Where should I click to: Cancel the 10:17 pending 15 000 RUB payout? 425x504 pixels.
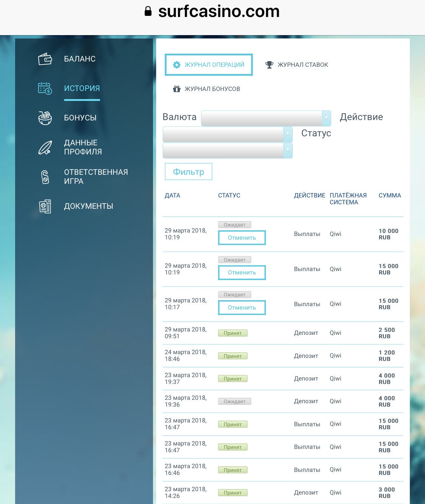tap(242, 308)
